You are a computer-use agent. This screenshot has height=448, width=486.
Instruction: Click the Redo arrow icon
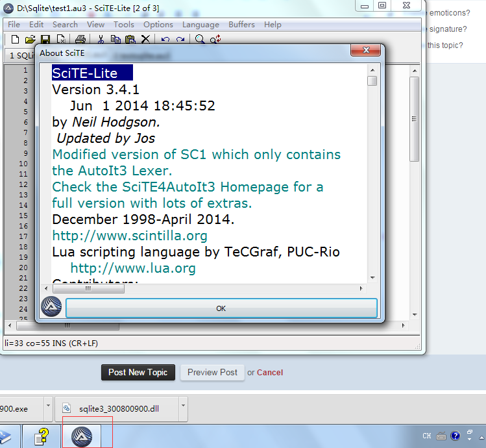[x=180, y=40]
